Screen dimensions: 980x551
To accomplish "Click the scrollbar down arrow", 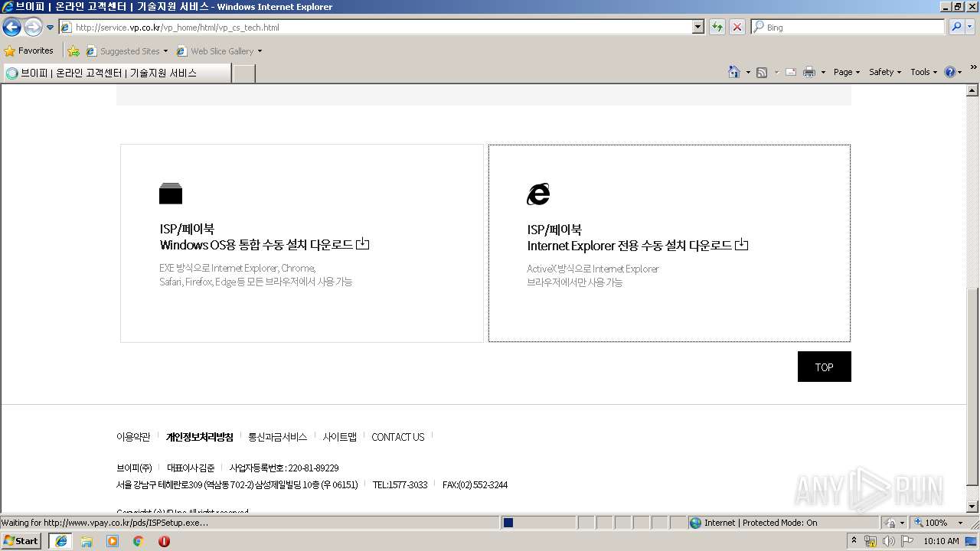I will coord(972,507).
